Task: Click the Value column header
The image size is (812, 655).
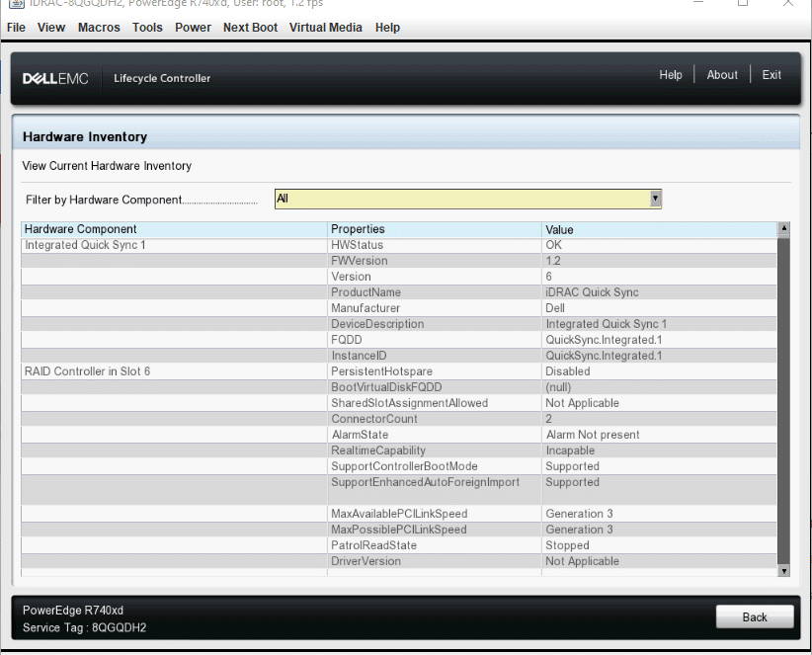Action: (x=660, y=229)
